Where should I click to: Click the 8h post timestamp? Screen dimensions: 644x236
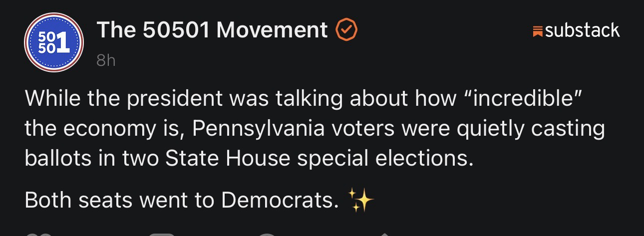pyautogui.click(x=105, y=60)
